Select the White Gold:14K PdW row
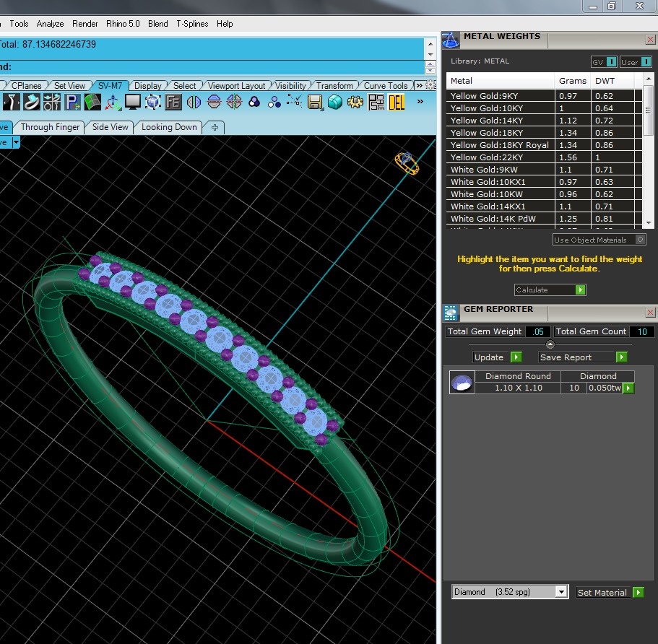 tap(543, 219)
